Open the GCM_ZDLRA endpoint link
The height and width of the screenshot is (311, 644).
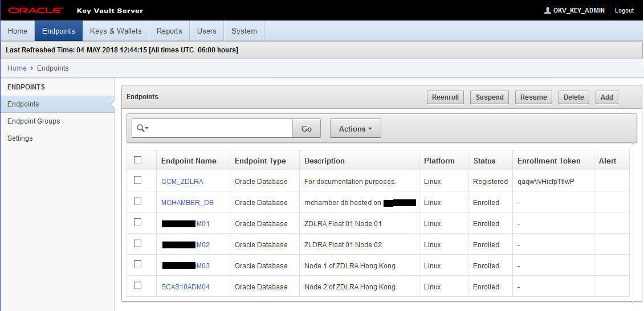coord(182,181)
